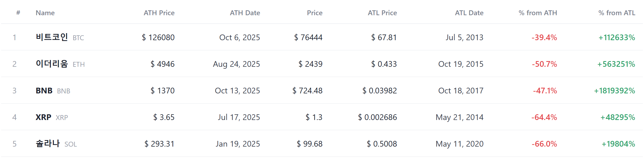
Task: Sort by the Name column header
Action: pyautogui.click(x=45, y=13)
